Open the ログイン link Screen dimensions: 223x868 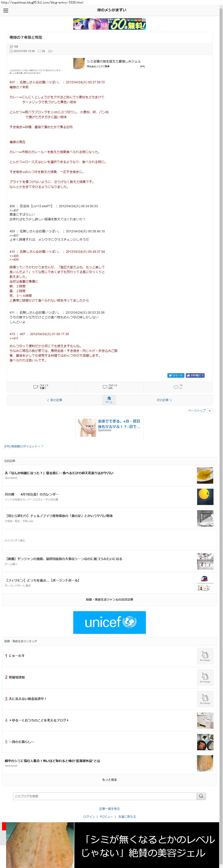(89, 817)
